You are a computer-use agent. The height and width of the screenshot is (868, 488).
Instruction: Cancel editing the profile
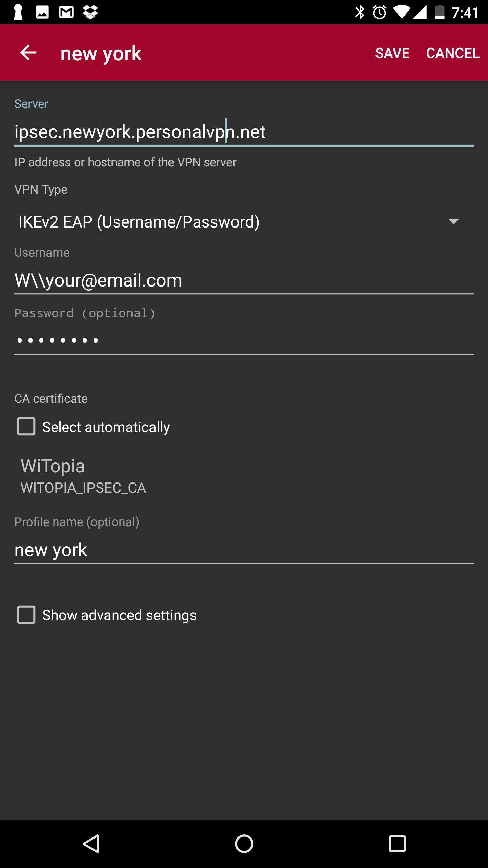452,53
